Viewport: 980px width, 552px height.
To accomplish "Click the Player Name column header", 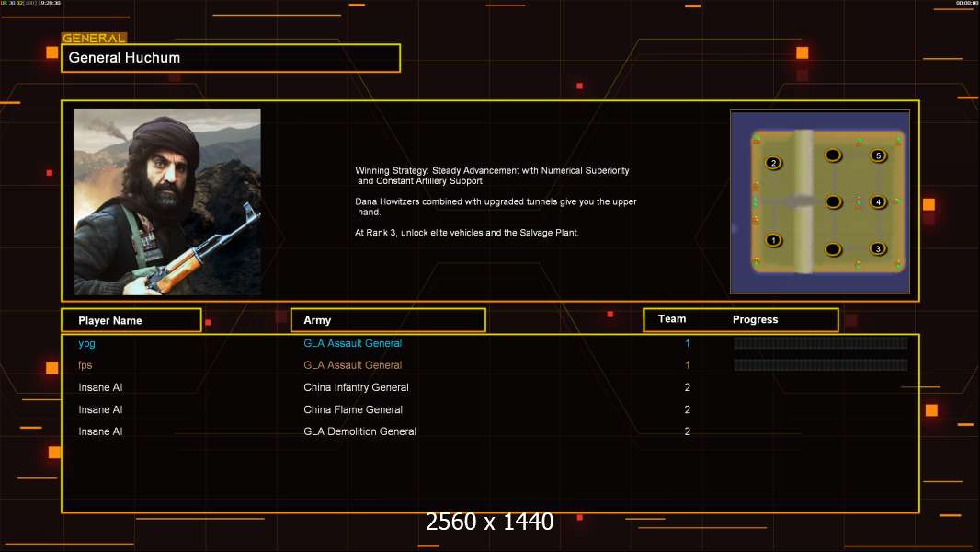I will click(x=131, y=320).
